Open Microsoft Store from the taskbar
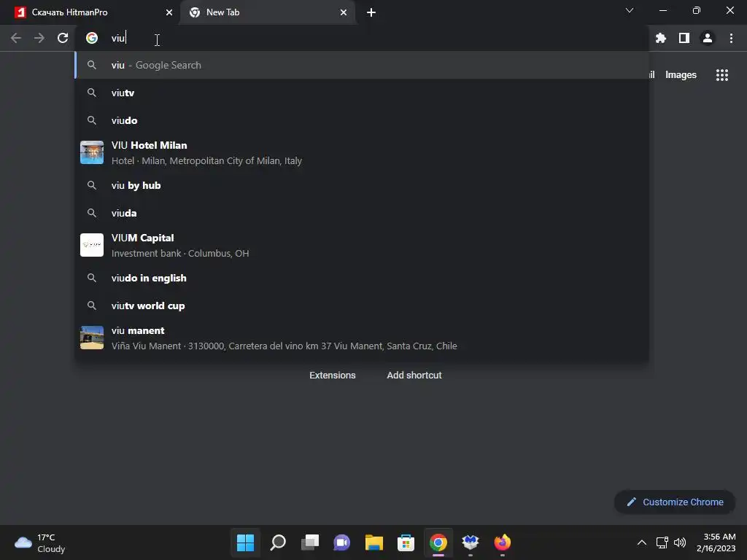The width and height of the screenshot is (747, 560). point(406,542)
